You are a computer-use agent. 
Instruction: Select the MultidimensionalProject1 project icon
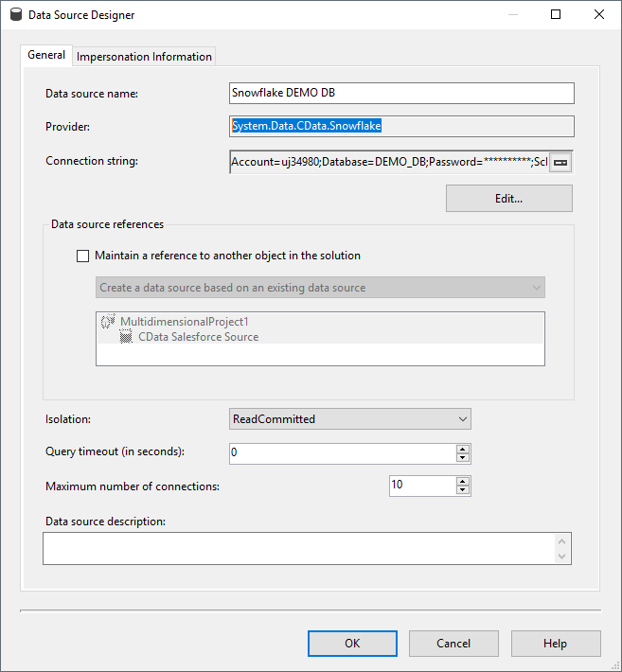coord(107,322)
